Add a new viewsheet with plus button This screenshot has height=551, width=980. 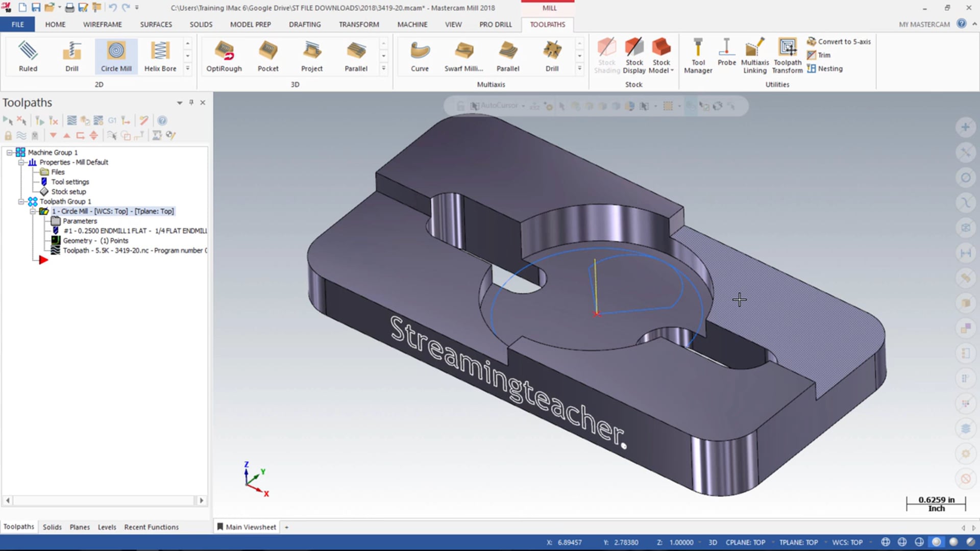(286, 527)
